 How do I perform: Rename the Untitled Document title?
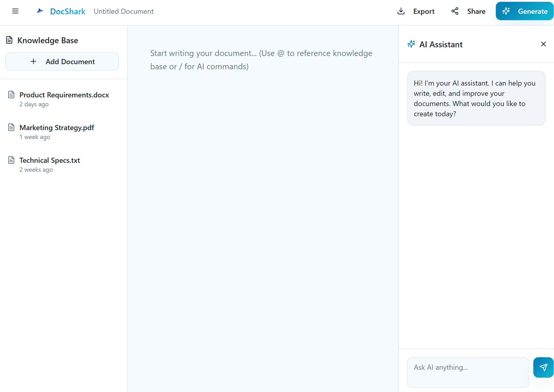[124, 11]
